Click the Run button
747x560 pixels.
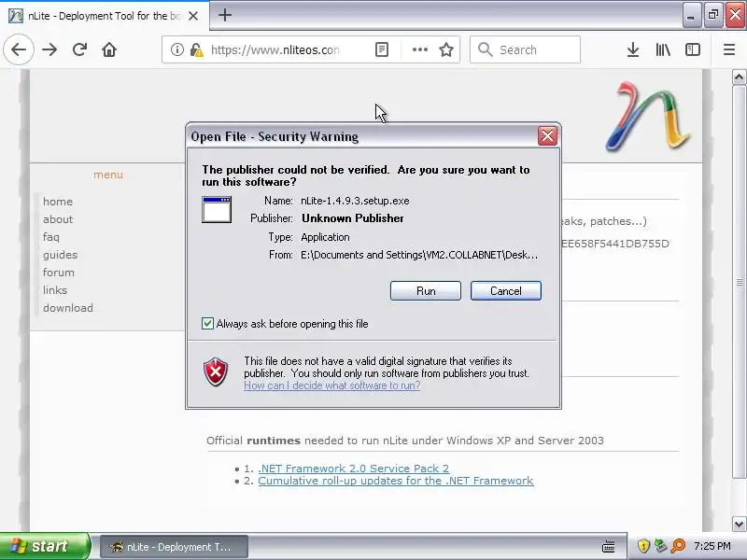point(426,291)
